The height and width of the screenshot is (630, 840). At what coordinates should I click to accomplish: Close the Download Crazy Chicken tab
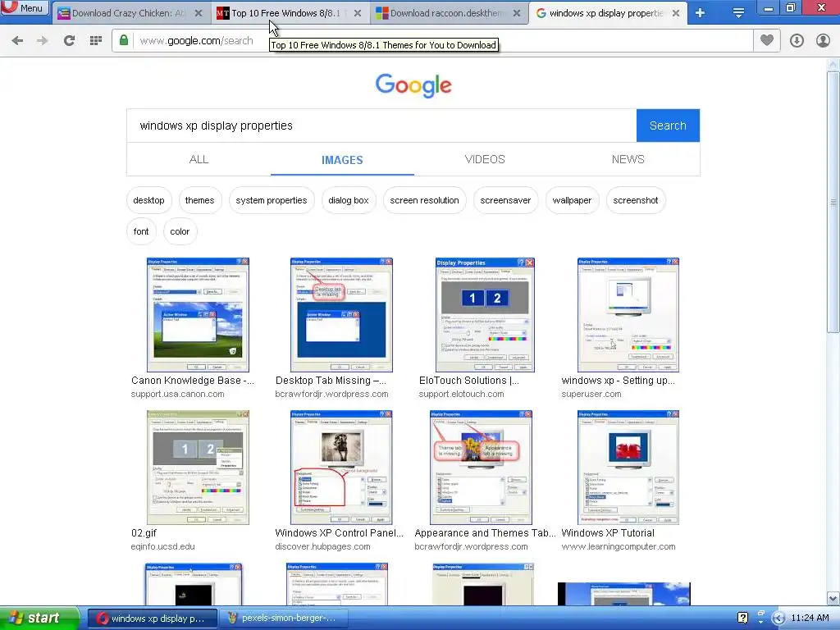tap(199, 13)
